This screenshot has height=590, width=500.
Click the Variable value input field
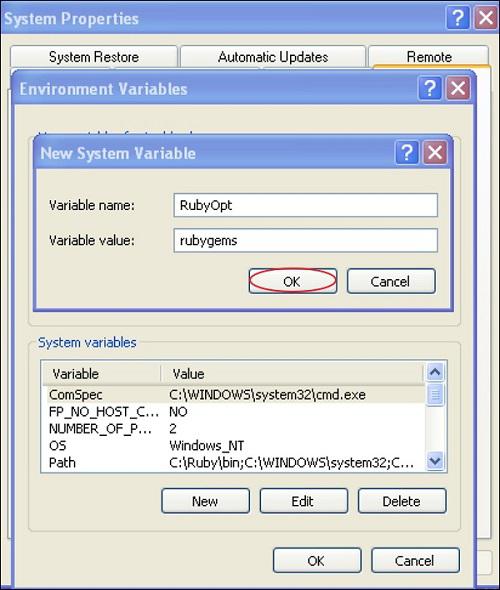click(x=305, y=240)
